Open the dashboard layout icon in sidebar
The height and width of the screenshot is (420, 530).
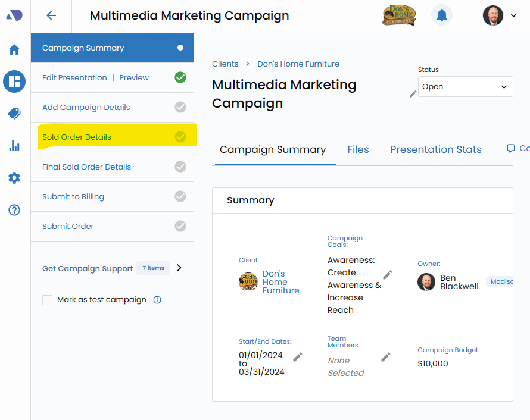click(14, 82)
